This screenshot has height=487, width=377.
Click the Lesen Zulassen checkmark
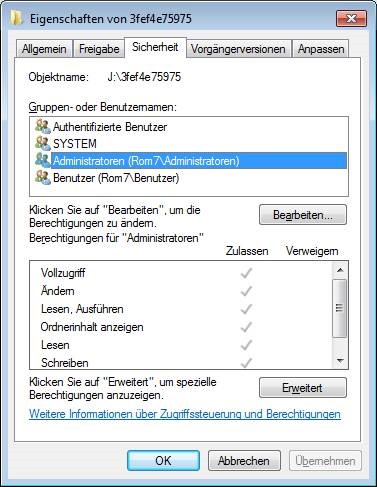coord(246,345)
